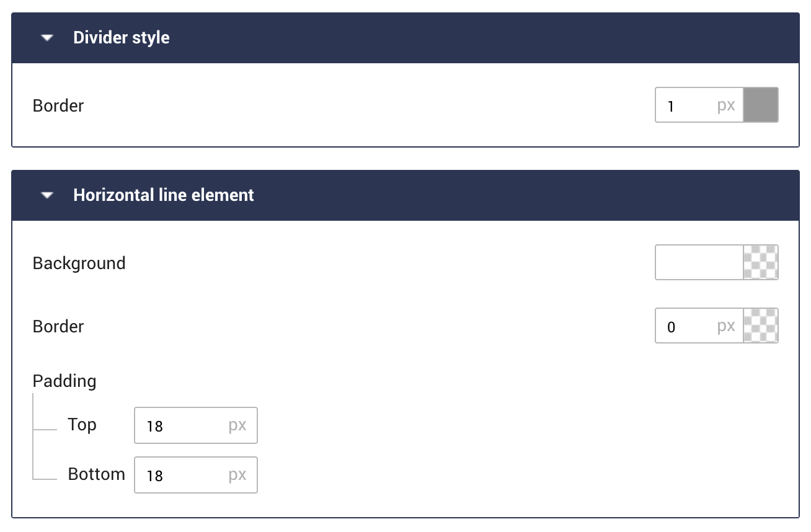Click the transparent Background color swatch
Image resolution: width=811 pixels, height=532 pixels.
(761, 262)
